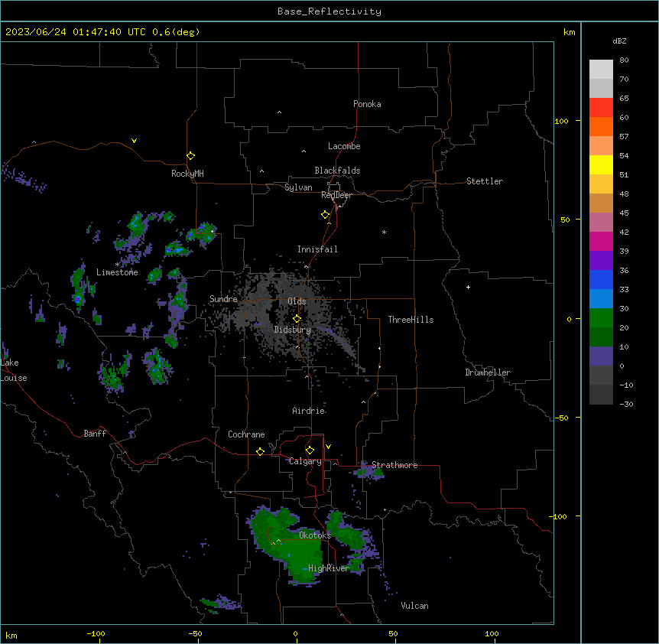Screen dimensions: 659x644
Task: Click the dBZ legend heading
Action: (619, 41)
